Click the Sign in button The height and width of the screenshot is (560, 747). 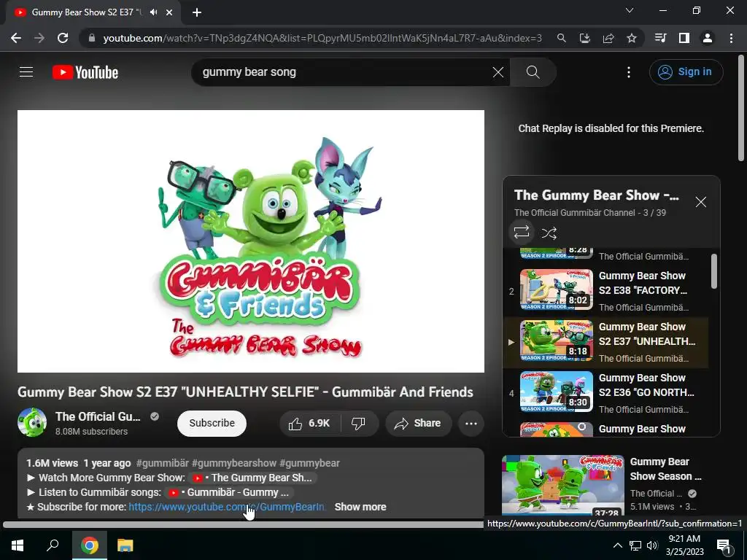tap(686, 72)
